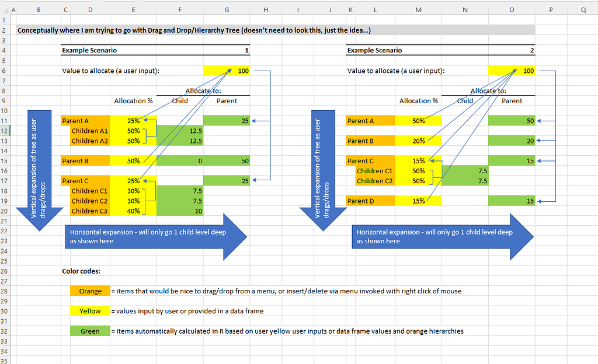Select column E header

133,9
